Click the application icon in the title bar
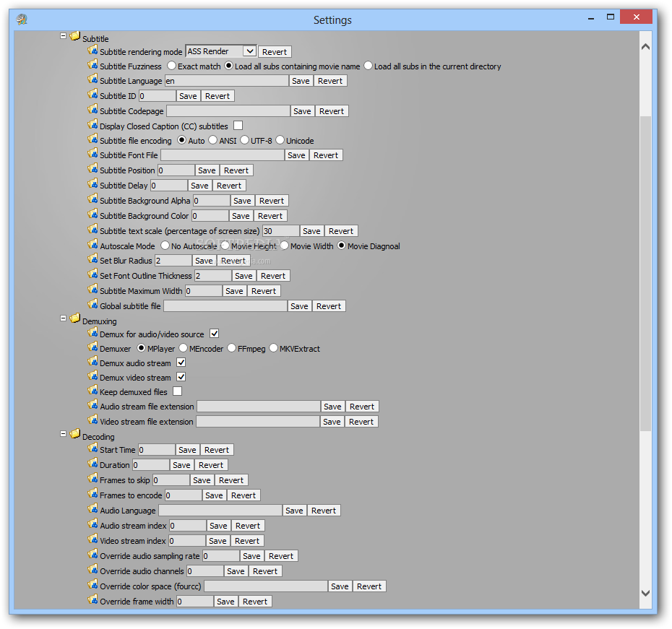This screenshot has width=672, height=629. 22,19
